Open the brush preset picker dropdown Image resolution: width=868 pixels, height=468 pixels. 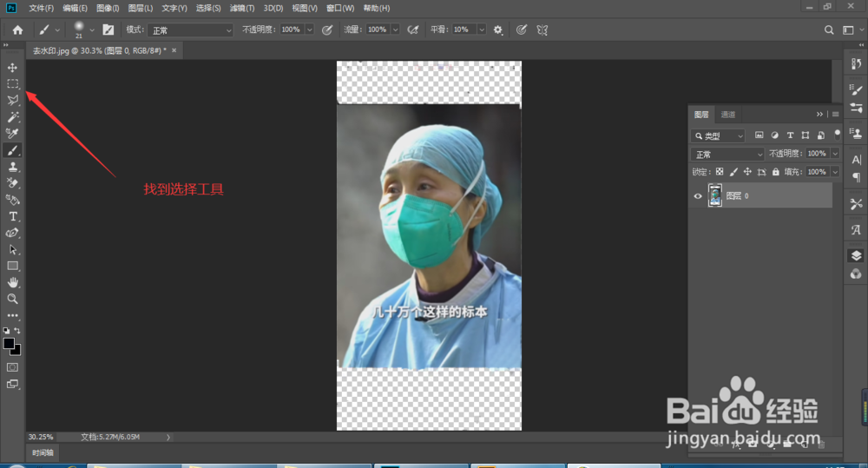(x=92, y=30)
